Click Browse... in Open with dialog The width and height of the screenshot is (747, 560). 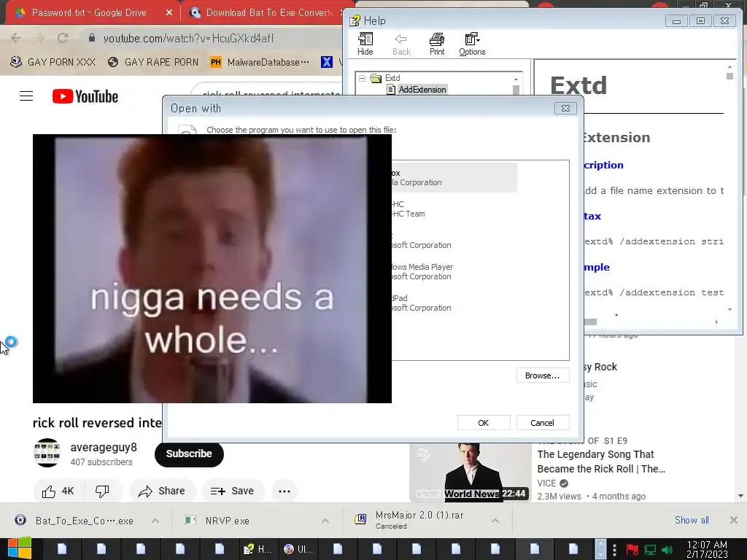point(542,376)
